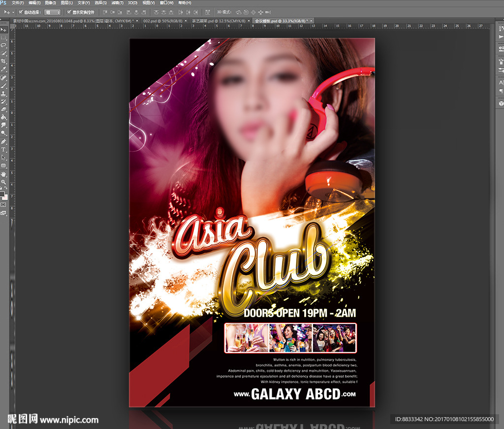
Task: Click the 3D slide icon
Action: [x=260, y=12]
